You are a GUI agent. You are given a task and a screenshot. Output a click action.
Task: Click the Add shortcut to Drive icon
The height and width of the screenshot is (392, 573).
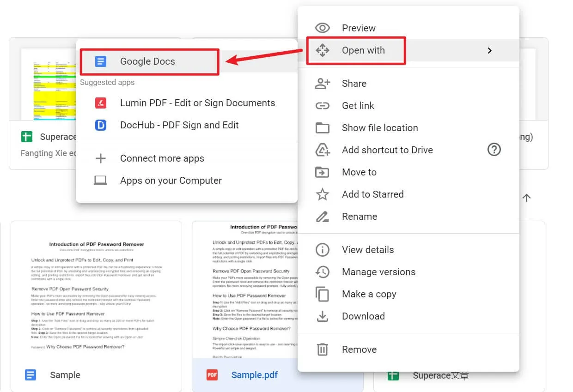(x=323, y=150)
